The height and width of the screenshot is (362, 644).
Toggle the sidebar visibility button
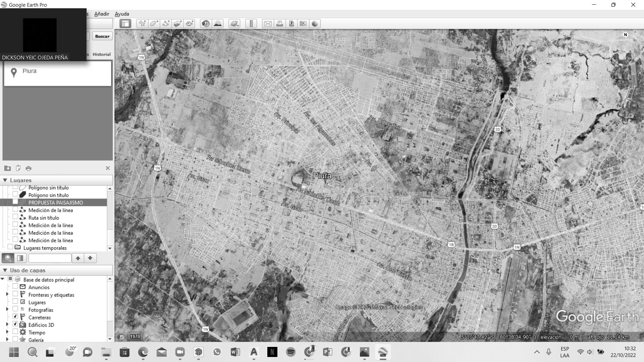coord(125,23)
